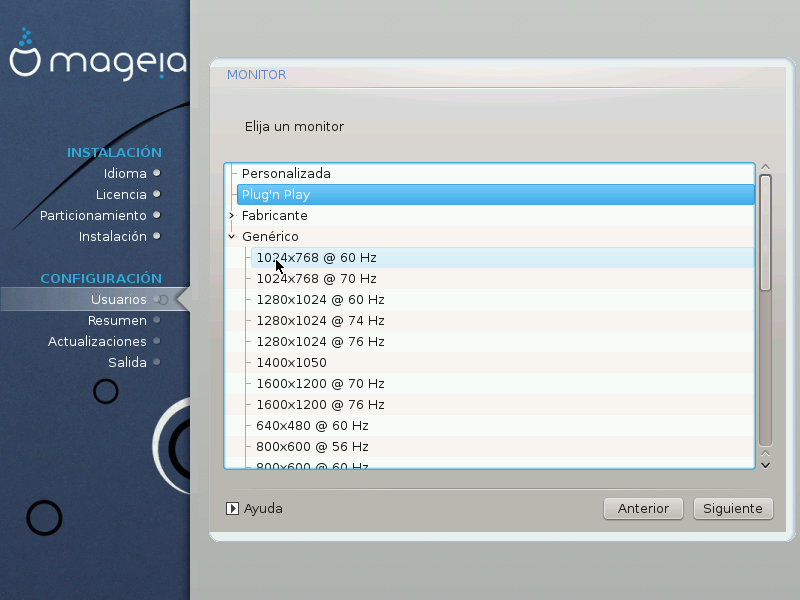Choose 1024x768 @ 60 Hz monitor
Viewport: 800px width, 600px height.
502,257
